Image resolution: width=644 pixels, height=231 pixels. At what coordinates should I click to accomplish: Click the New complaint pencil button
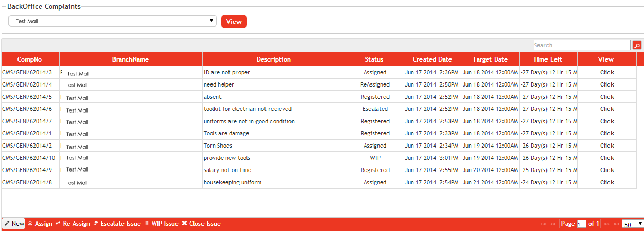(14, 224)
